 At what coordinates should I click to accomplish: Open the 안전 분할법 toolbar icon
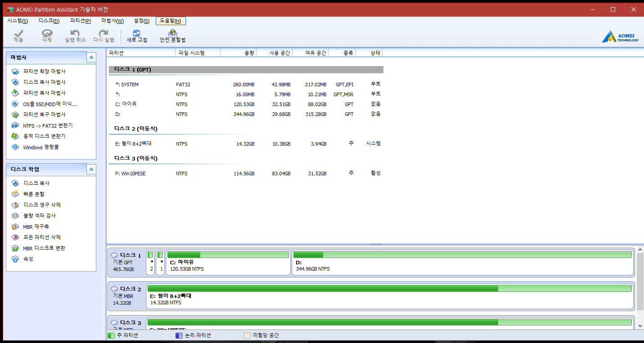pos(172,33)
